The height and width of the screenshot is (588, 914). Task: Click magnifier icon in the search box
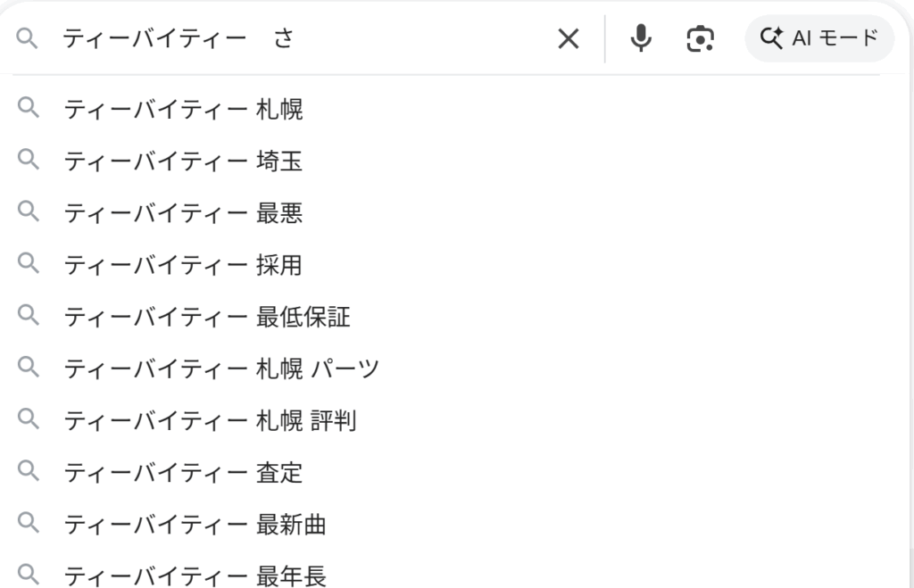[x=29, y=38]
